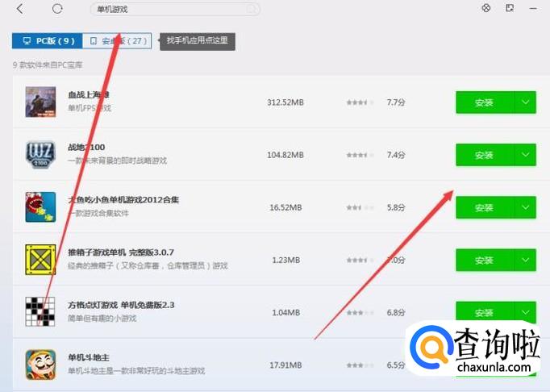Image resolution: width=550 pixels, height=392 pixels.
Task: Open the 单机斗地主 game icon
Action: (40, 365)
